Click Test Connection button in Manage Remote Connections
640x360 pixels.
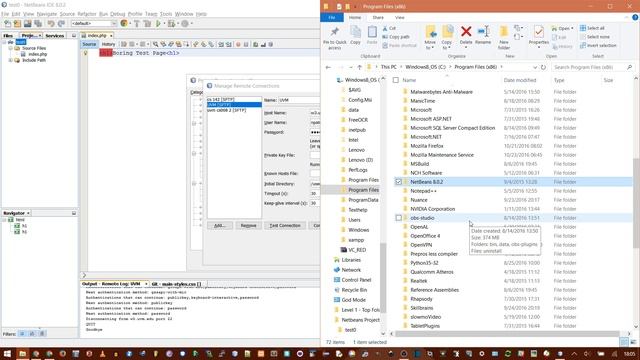pos(285,225)
